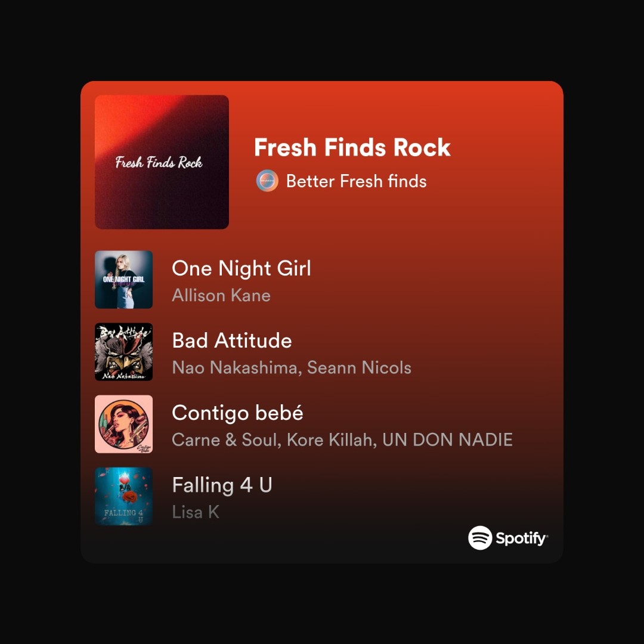Click the script text on playlist cover
This screenshot has height=644, width=644.
[159, 162]
